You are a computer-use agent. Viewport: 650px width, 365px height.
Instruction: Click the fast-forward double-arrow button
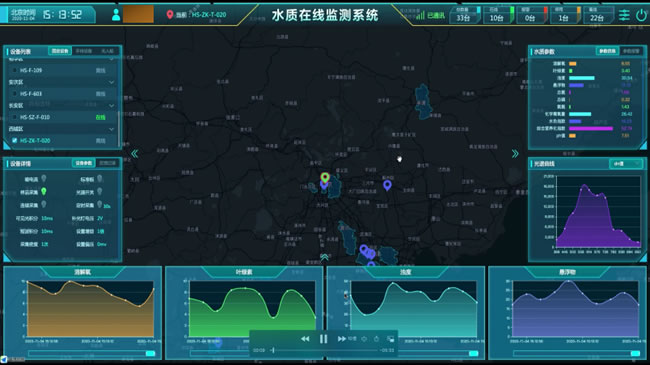pyautogui.click(x=342, y=339)
